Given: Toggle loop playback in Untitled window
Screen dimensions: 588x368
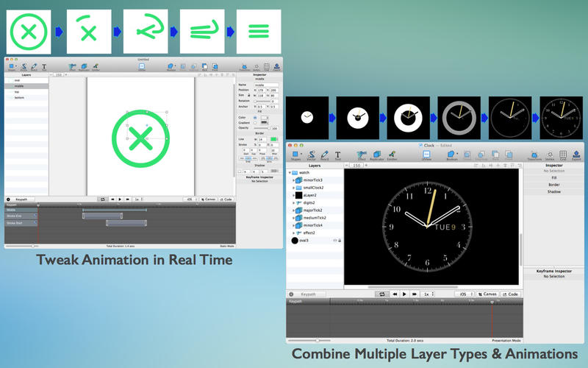Looking at the screenshot, I should tap(102, 199).
